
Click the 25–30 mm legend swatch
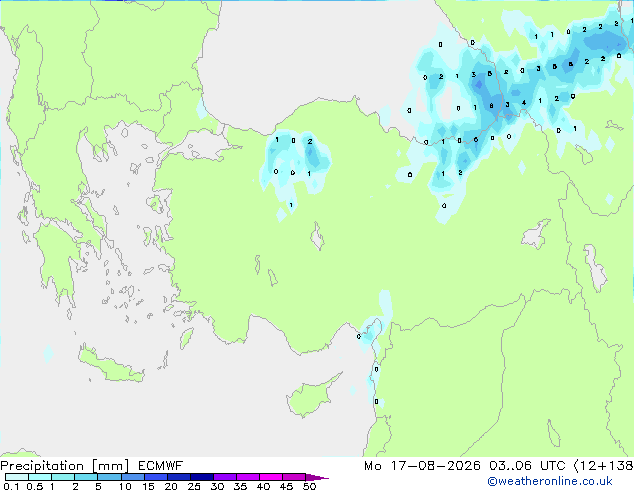click(x=201, y=477)
